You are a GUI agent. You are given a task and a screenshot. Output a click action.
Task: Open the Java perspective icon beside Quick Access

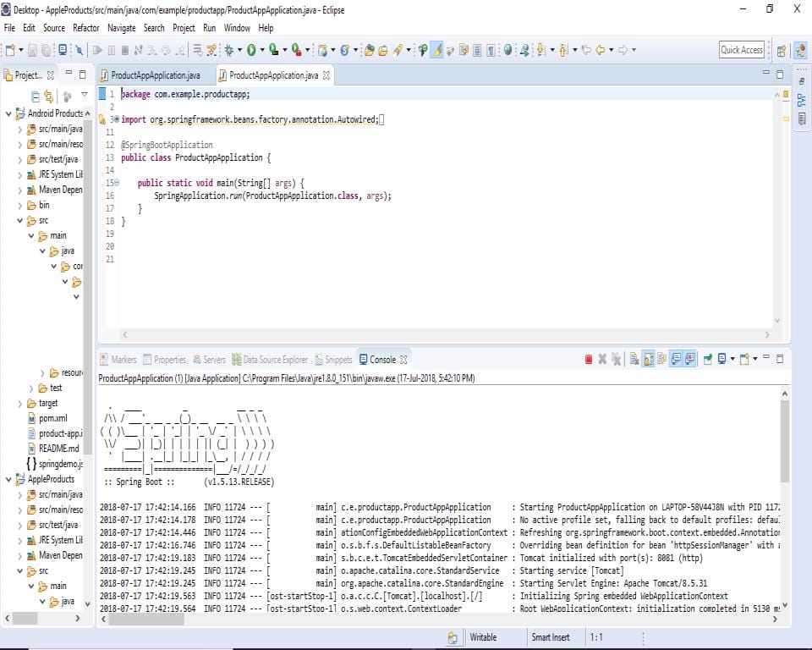(x=799, y=50)
